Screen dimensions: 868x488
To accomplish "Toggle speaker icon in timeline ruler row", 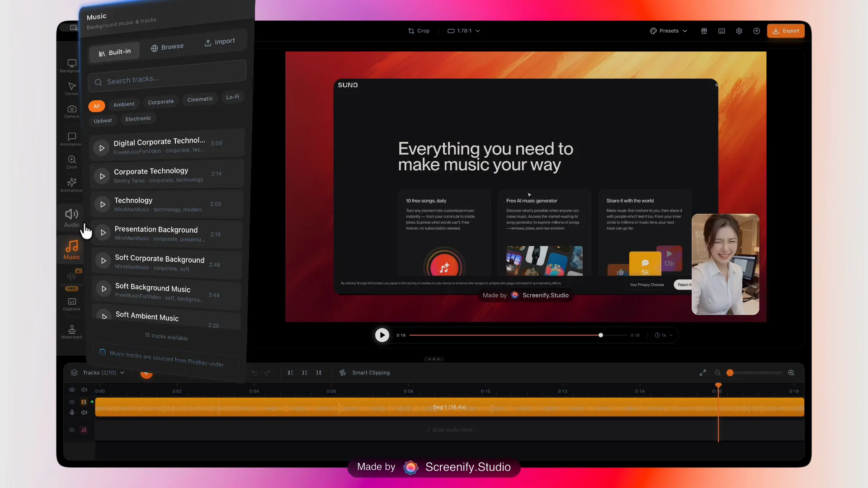I will click(x=84, y=389).
